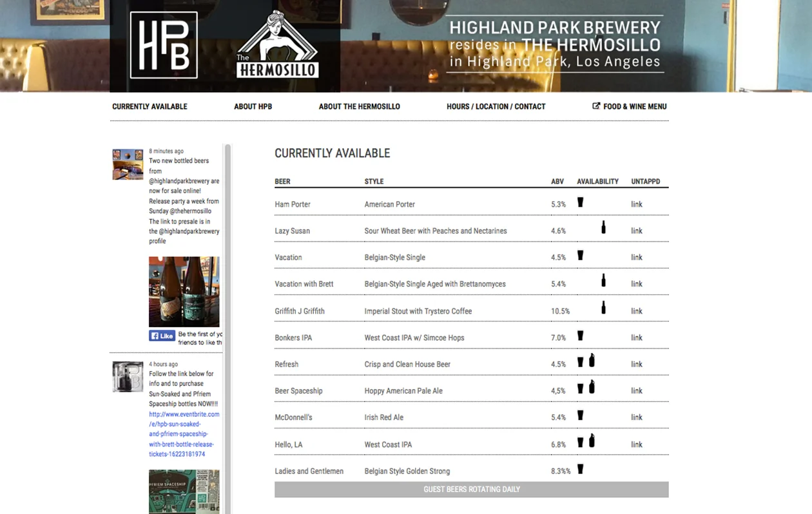The image size is (812, 514).
Task: Click the bottle icon for Hello, LA
Action: [591, 441]
